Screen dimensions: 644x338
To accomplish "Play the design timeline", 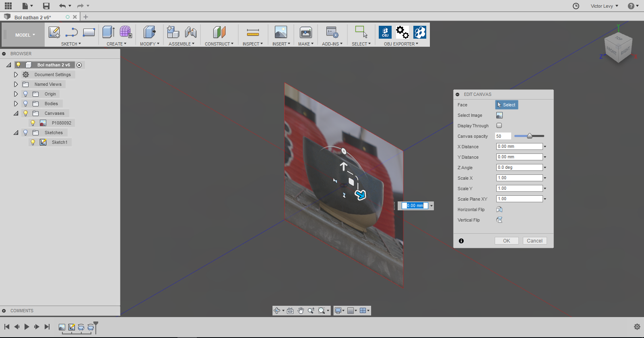I will [x=27, y=327].
